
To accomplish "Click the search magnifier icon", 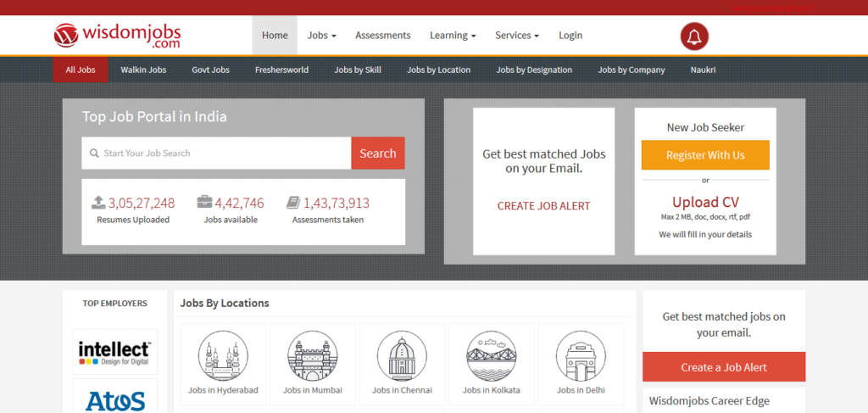I will (95, 153).
